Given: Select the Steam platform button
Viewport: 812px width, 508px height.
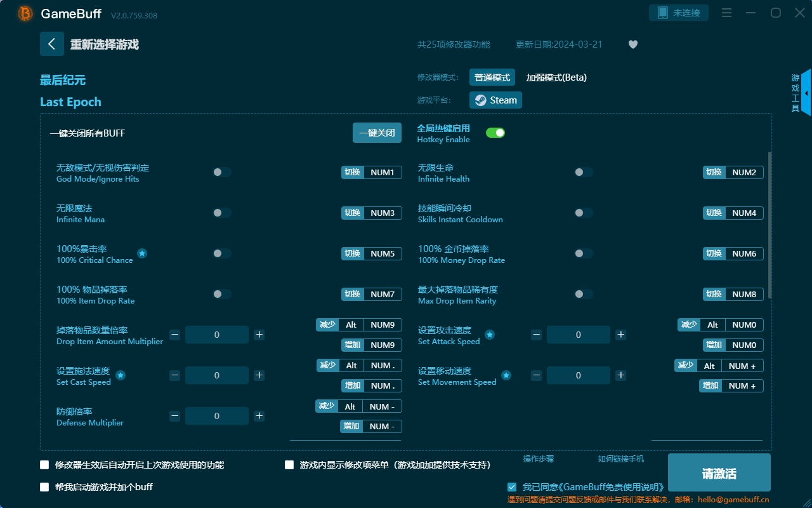Looking at the screenshot, I should 495,100.
